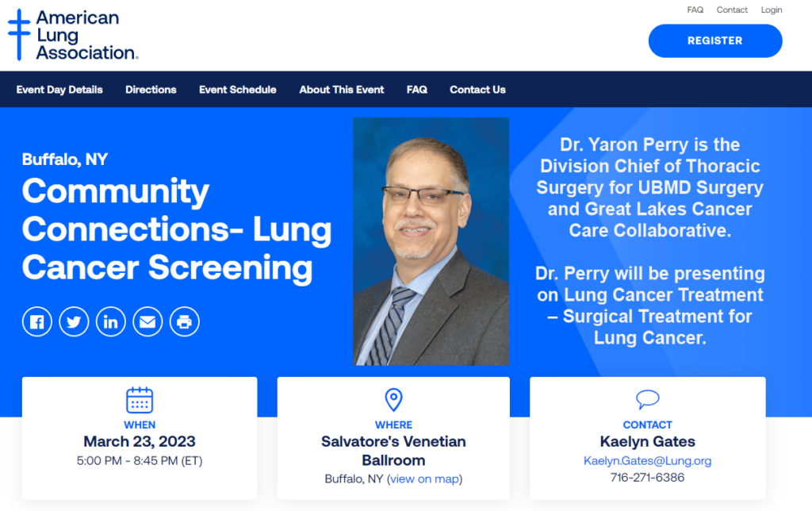Click the '5:00 PM - 8:45 PM (ET)' time
Screen dimensions: 812x511
tap(140, 461)
